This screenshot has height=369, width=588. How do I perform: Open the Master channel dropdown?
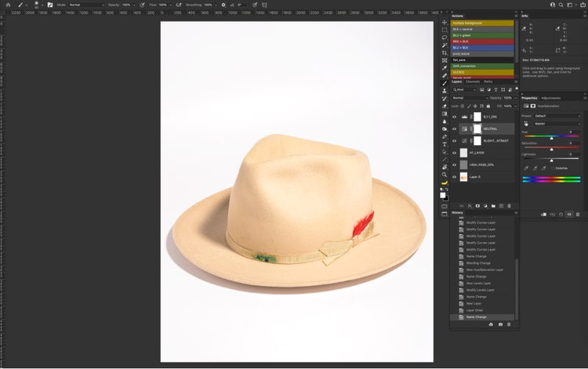click(x=557, y=124)
